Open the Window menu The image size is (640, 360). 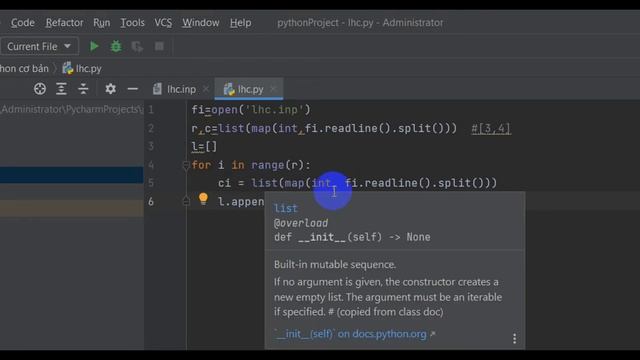click(200, 22)
